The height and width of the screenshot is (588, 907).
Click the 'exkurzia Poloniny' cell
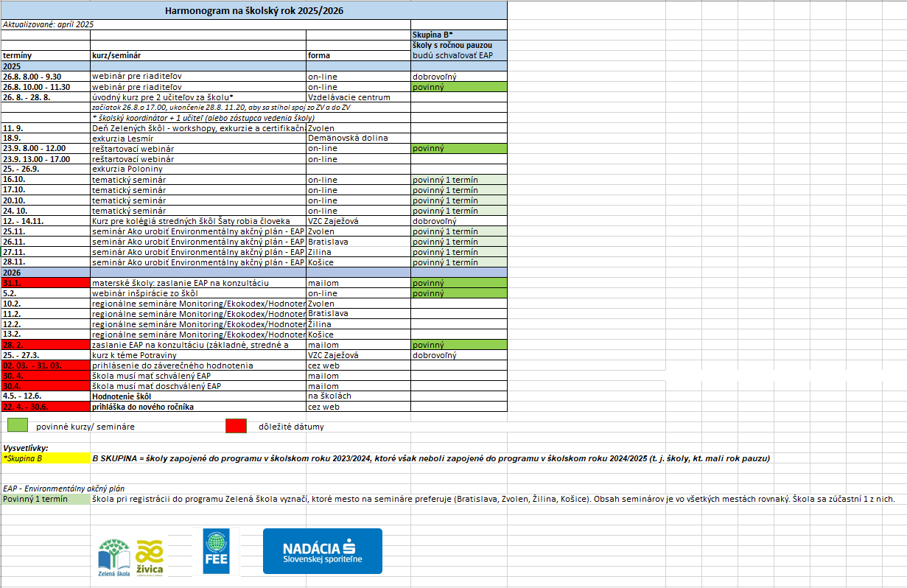tap(197, 169)
